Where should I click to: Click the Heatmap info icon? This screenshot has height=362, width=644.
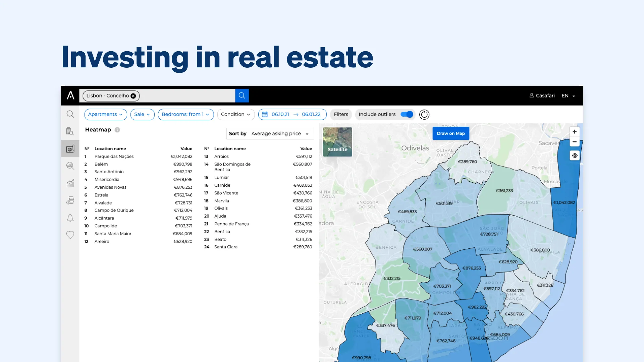point(117,130)
